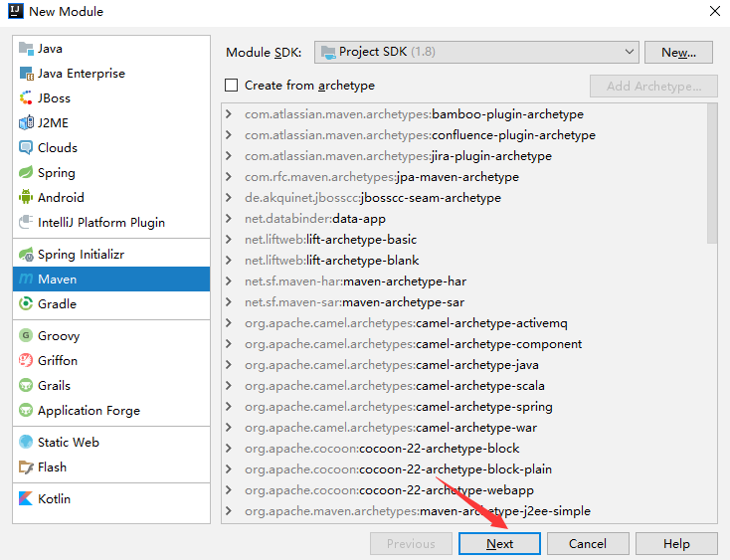The image size is (730, 560).
Task: Expand confluence-plugin-archetype entry
Action: pos(229,135)
